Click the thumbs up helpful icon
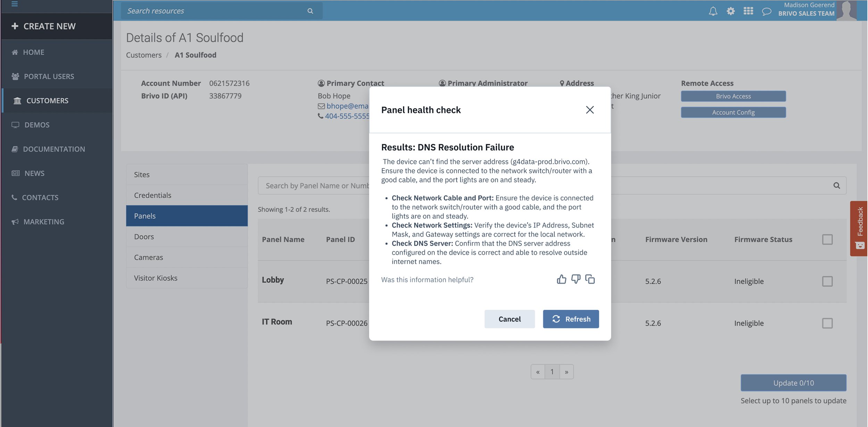The height and width of the screenshot is (427, 868). (561, 279)
